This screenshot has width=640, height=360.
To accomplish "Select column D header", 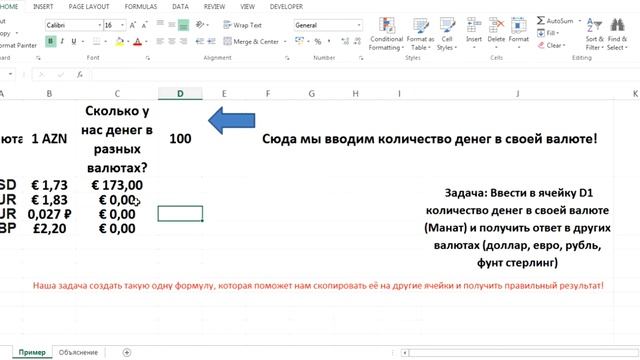I will [180, 93].
